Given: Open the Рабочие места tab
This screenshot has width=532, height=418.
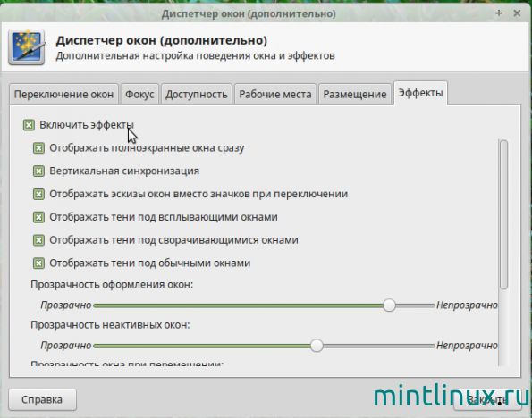Looking at the screenshot, I should click(x=275, y=94).
